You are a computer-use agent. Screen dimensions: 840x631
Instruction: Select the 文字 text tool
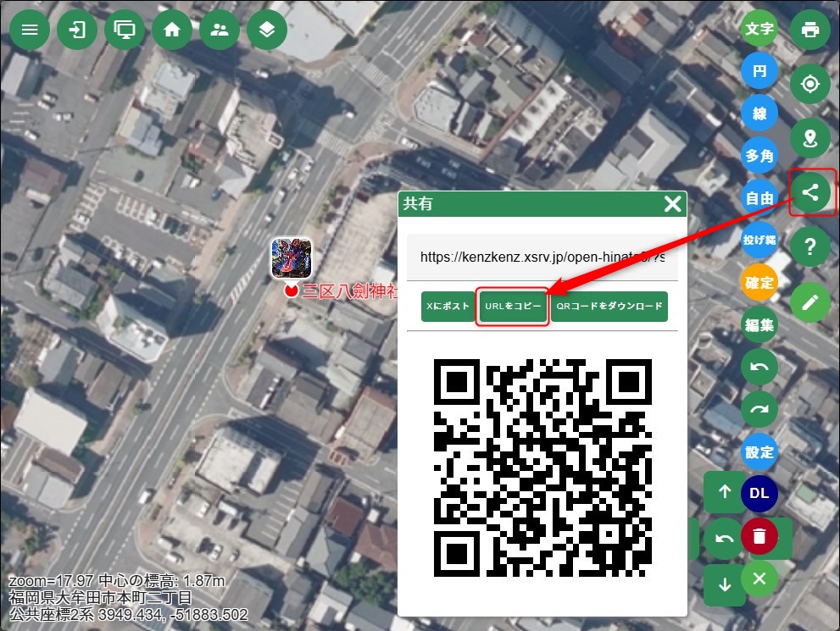pos(759,29)
